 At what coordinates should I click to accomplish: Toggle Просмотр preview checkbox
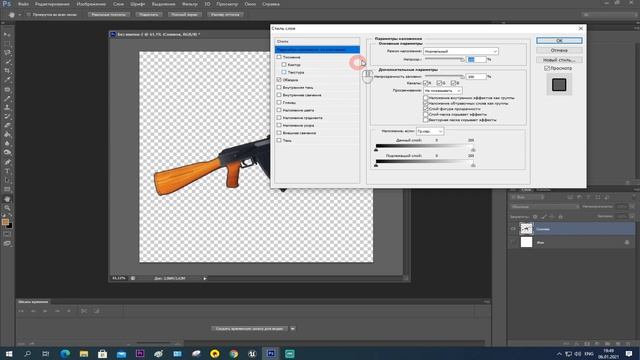[x=547, y=68]
